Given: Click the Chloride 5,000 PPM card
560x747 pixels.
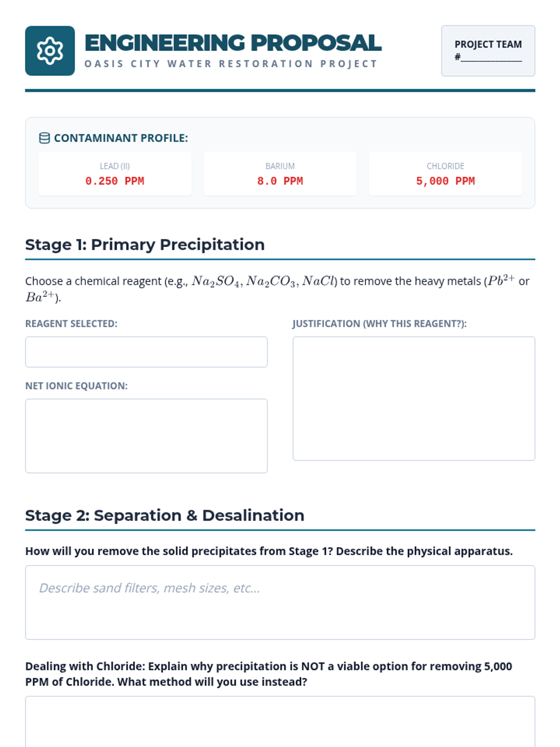Looking at the screenshot, I should tap(445, 174).
